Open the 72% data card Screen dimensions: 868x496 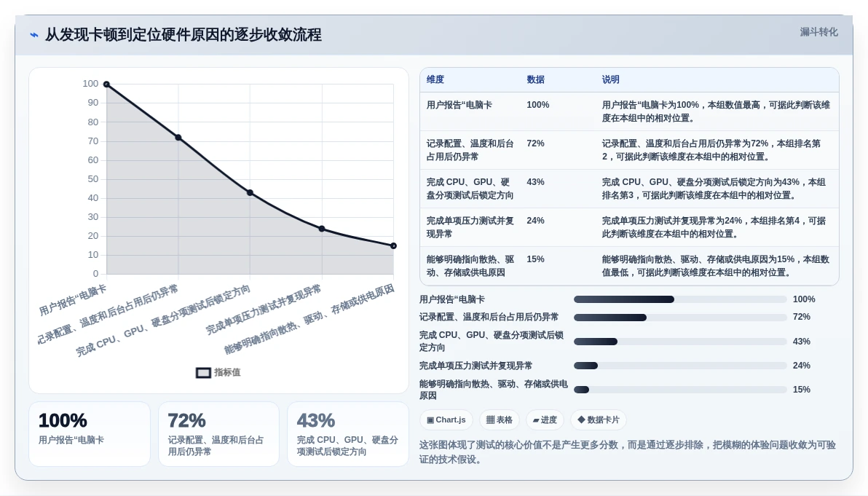[x=218, y=434]
